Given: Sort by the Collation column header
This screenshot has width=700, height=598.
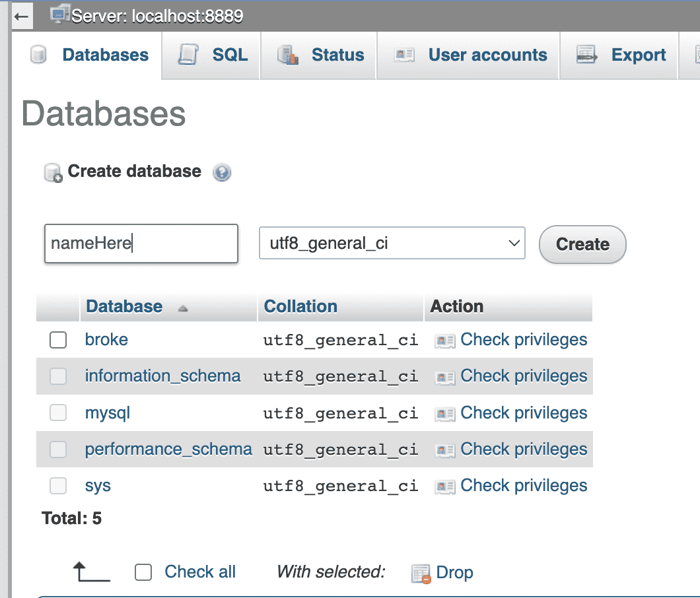Looking at the screenshot, I should [x=300, y=306].
